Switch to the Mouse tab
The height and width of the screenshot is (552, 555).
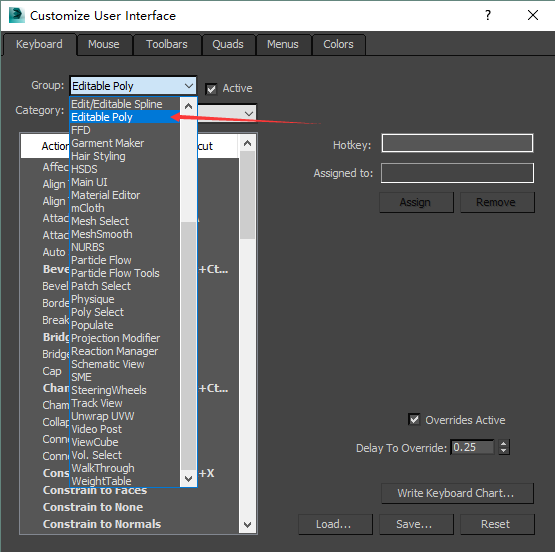pos(104,44)
